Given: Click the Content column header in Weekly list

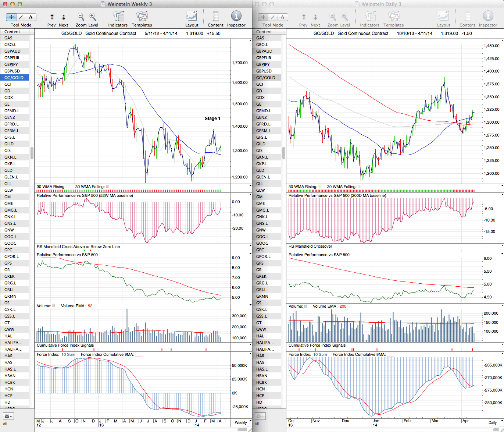Looking at the screenshot, I should tap(12, 32).
